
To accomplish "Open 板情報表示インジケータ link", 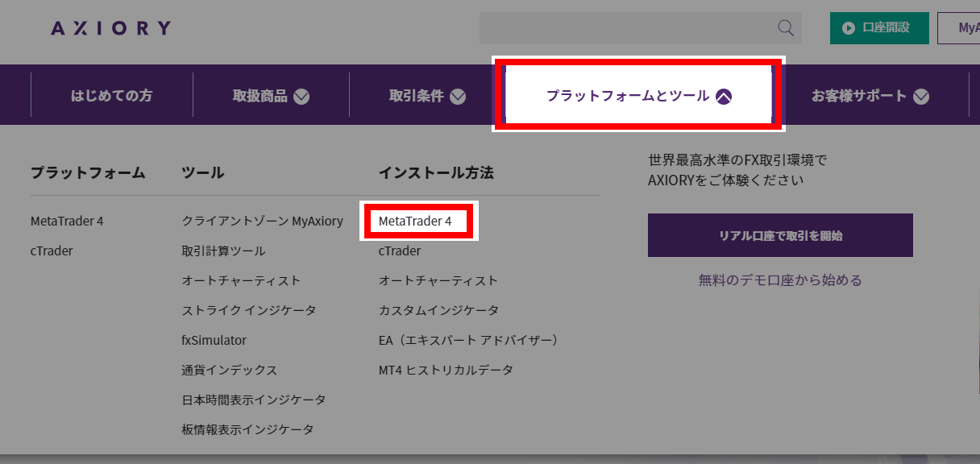I will (247, 429).
